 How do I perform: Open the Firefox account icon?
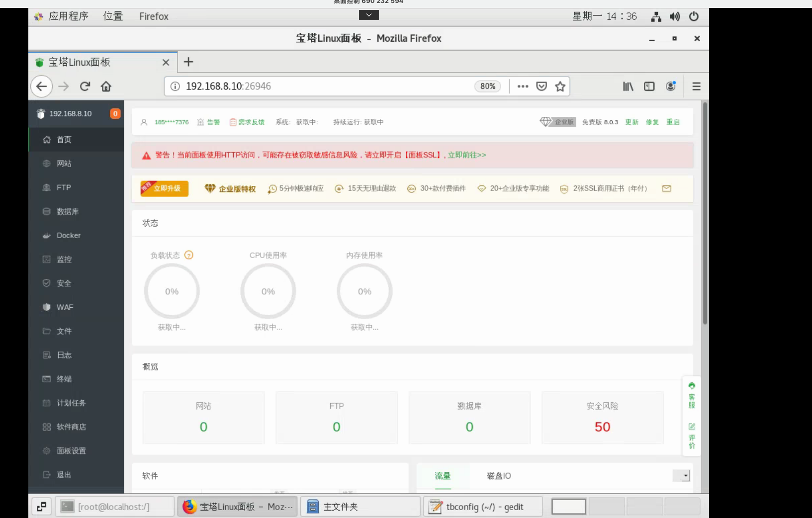pyautogui.click(x=671, y=86)
